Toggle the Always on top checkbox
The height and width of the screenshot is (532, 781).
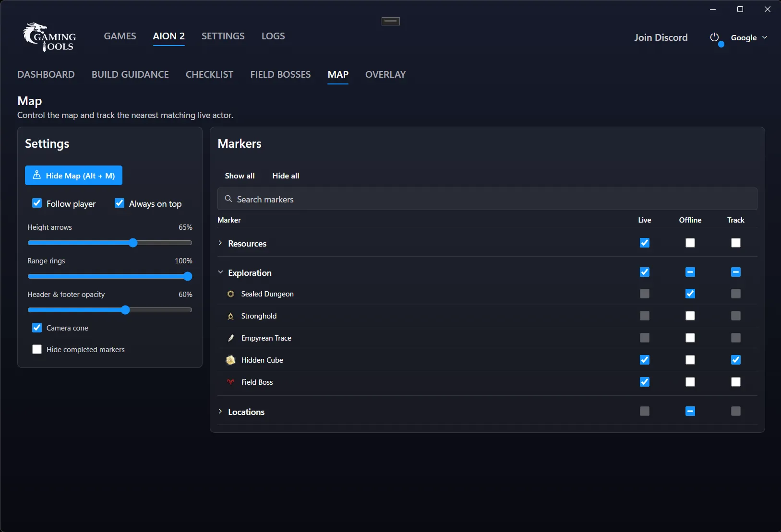coord(120,203)
